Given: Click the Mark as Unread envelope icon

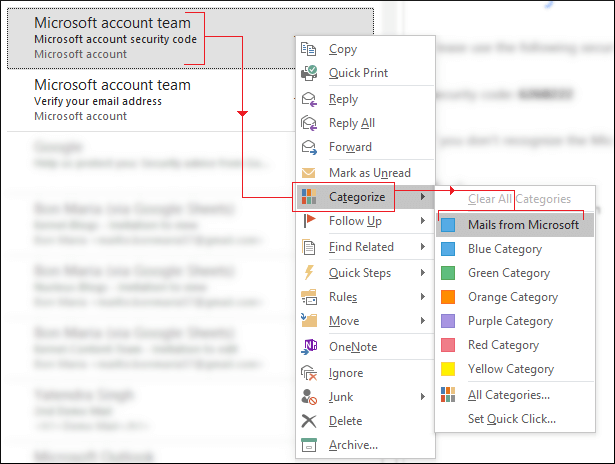Looking at the screenshot, I should point(309,173).
